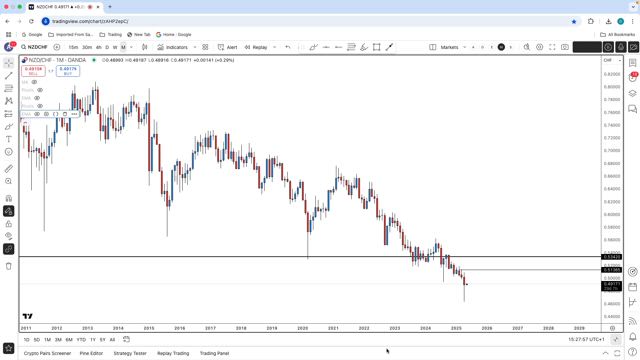Click the trash icon to remove drawings
Viewport: 640px width, 360px height.
pos(9,267)
